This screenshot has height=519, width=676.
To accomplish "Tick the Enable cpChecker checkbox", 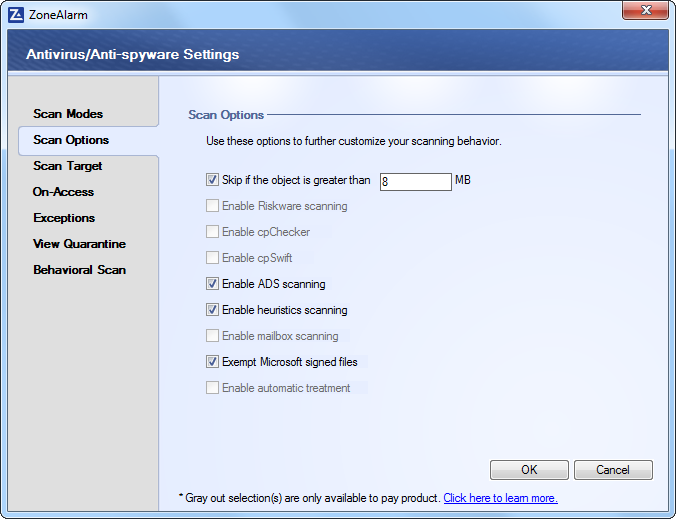I will click(x=212, y=231).
